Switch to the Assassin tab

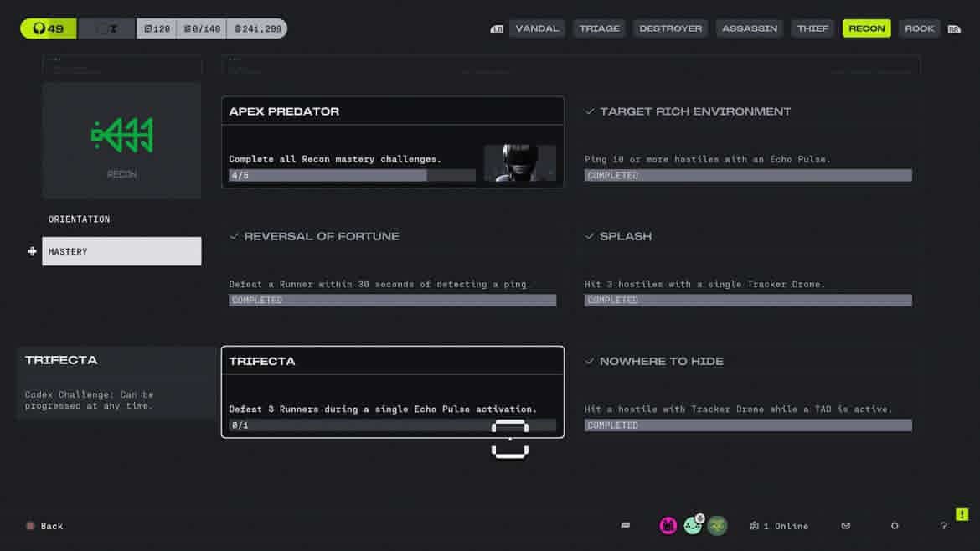pos(750,28)
